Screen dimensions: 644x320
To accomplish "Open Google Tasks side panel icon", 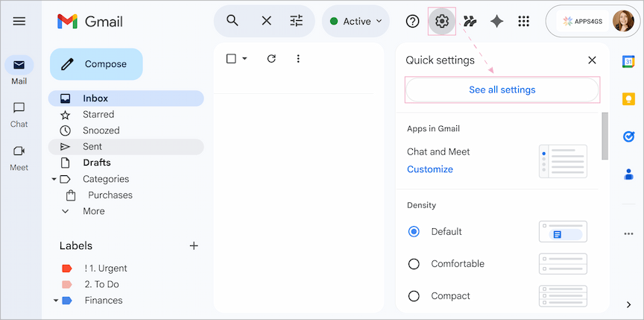I will point(628,137).
